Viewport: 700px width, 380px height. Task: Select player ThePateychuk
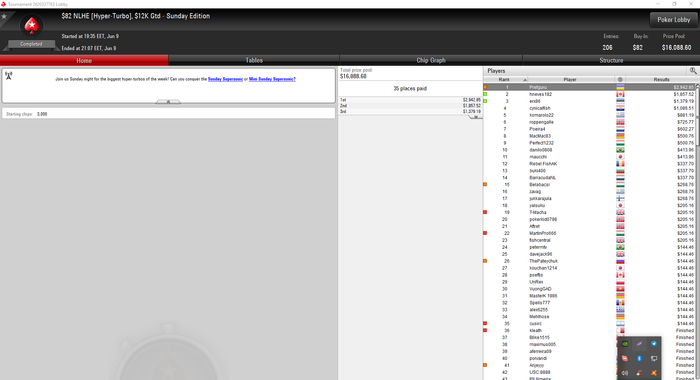pyautogui.click(x=589, y=261)
